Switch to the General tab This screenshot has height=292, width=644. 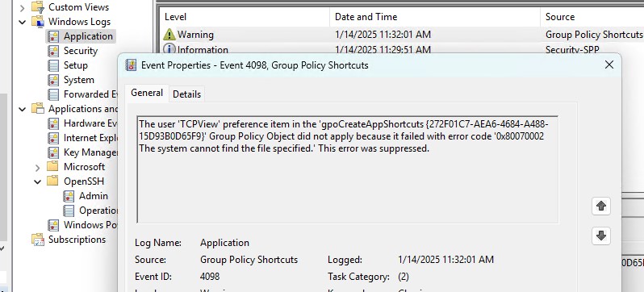pyautogui.click(x=147, y=94)
